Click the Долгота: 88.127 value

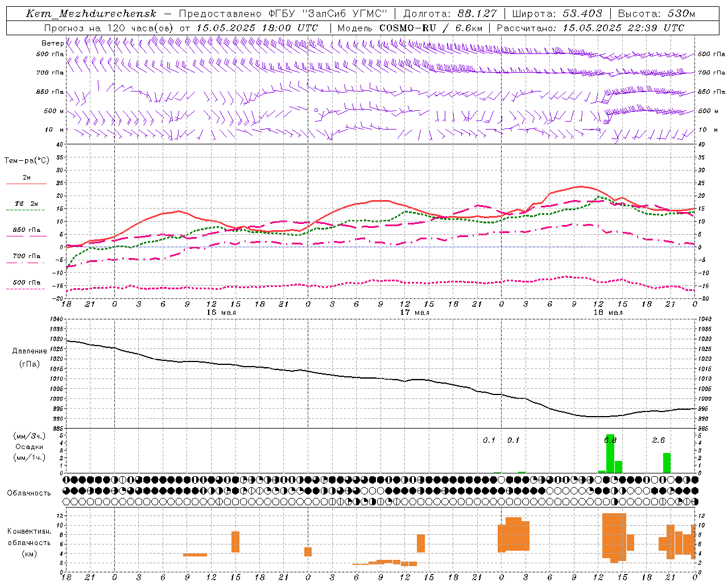(x=450, y=14)
